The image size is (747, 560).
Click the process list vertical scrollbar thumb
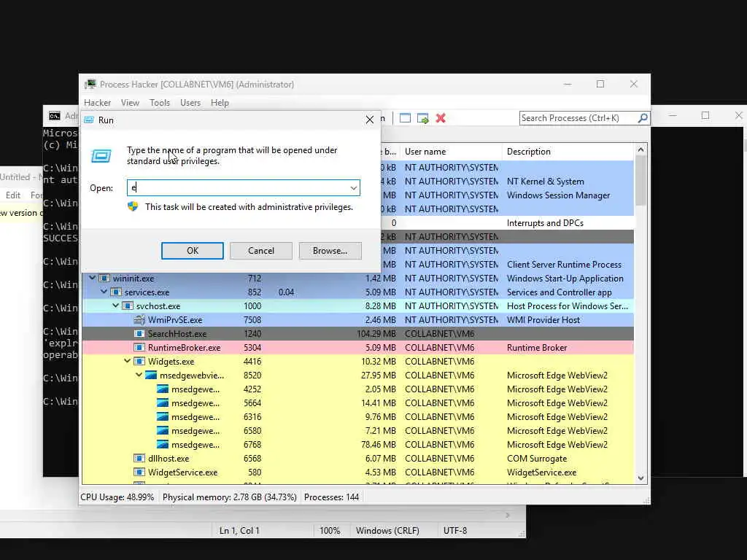[640, 181]
